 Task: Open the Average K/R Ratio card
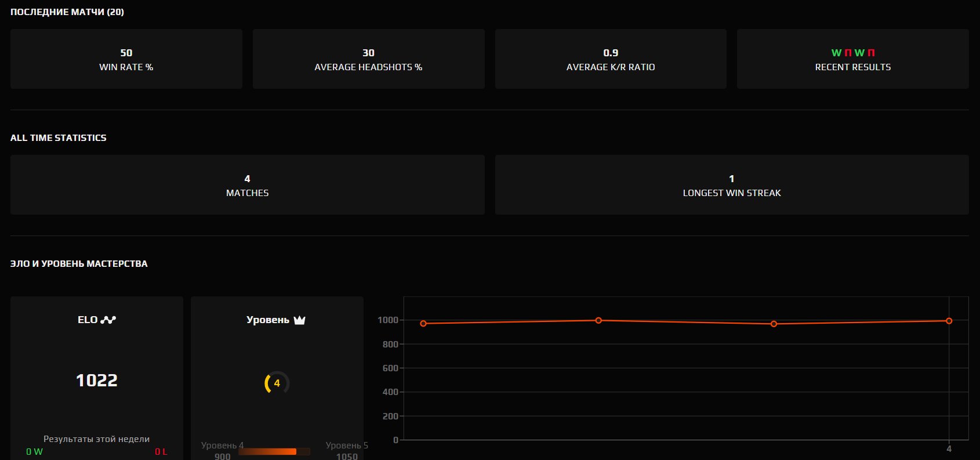point(611,59)
